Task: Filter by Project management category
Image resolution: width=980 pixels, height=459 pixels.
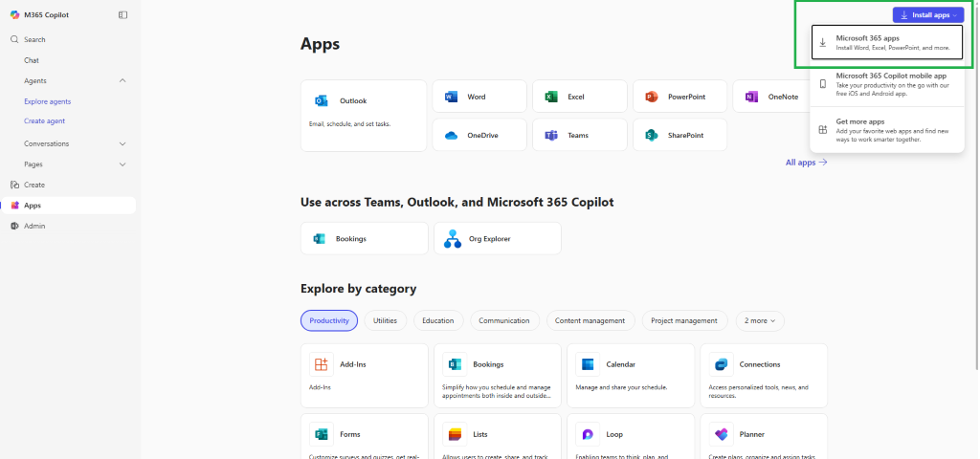Action: coord(684,320)
